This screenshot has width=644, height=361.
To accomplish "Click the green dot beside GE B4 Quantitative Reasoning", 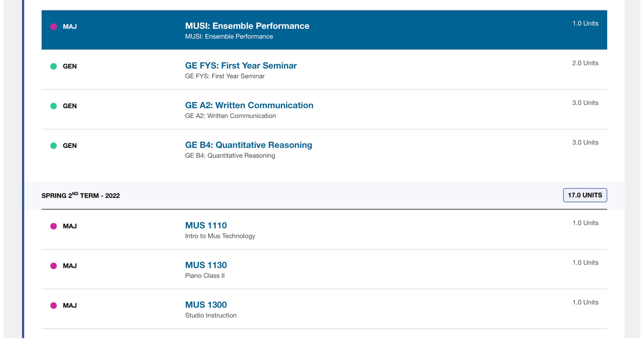I will 53,146.
